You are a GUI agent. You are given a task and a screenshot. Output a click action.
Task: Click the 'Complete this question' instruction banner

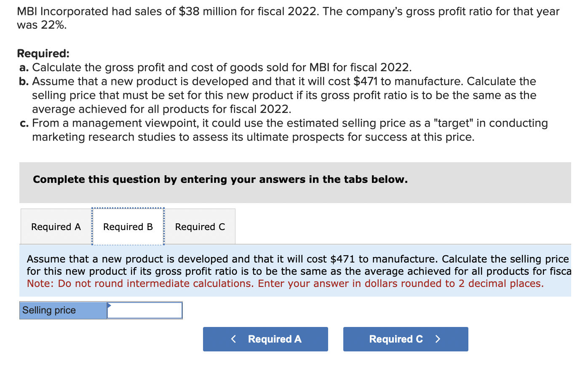(x=220, y=179)
